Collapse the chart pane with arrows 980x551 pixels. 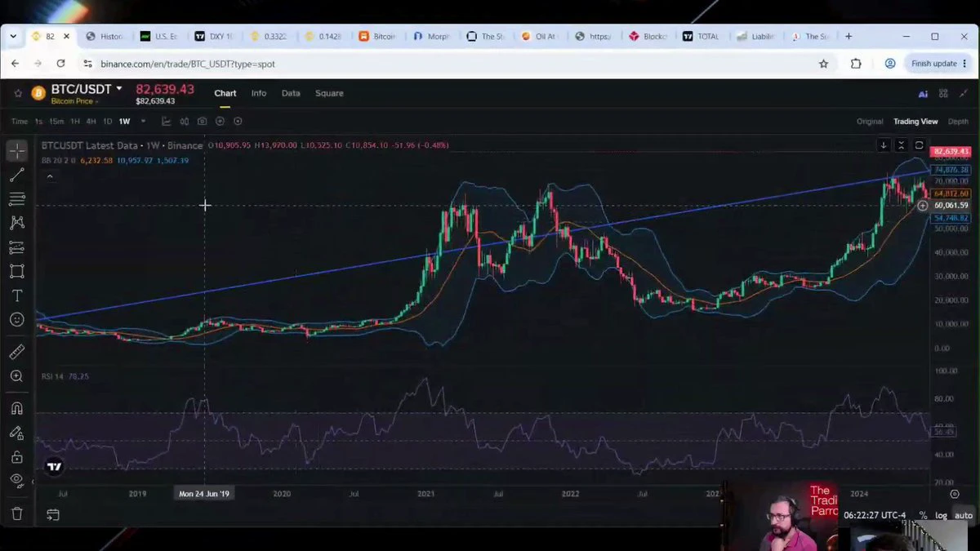[901, 145]
